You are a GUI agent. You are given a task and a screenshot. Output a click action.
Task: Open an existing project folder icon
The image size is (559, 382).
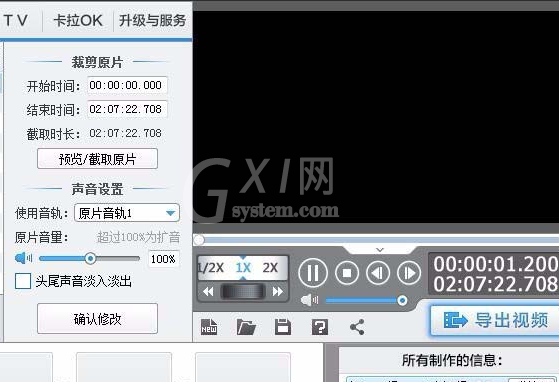coord(246,327)
